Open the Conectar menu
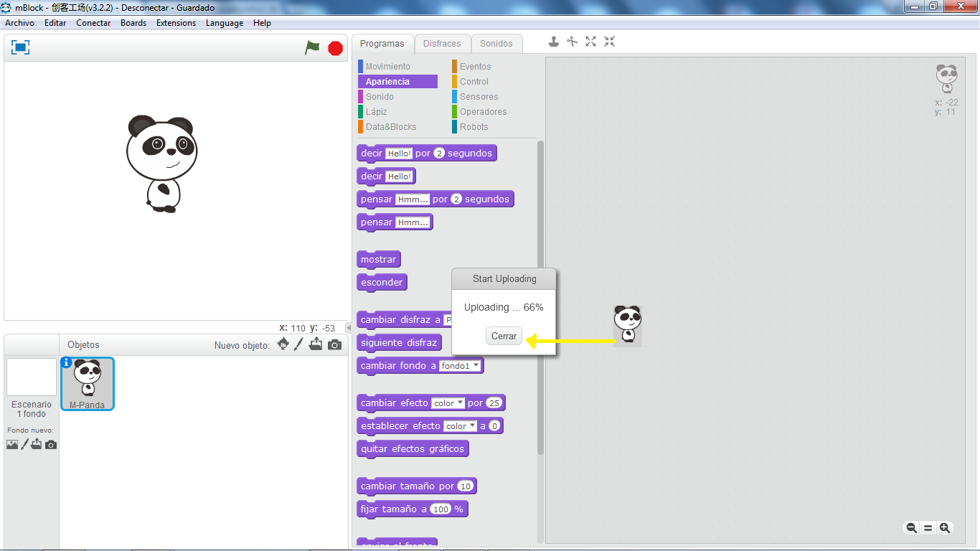Viewport: 980px width, 551px height. 93,23
